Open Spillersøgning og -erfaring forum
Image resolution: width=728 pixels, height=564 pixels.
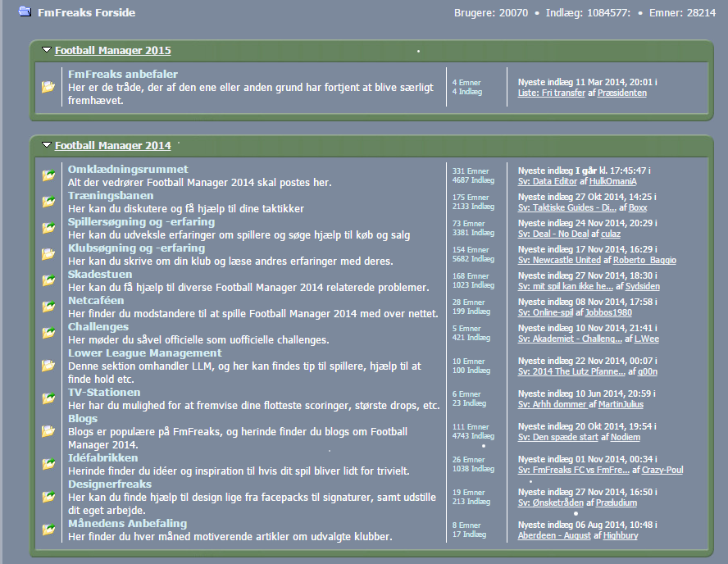point(141,221)
